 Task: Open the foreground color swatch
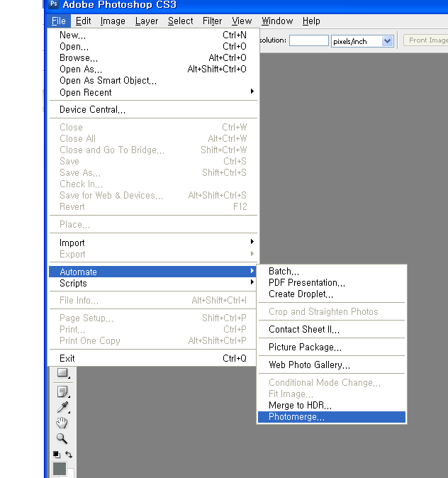coord(60,469)
